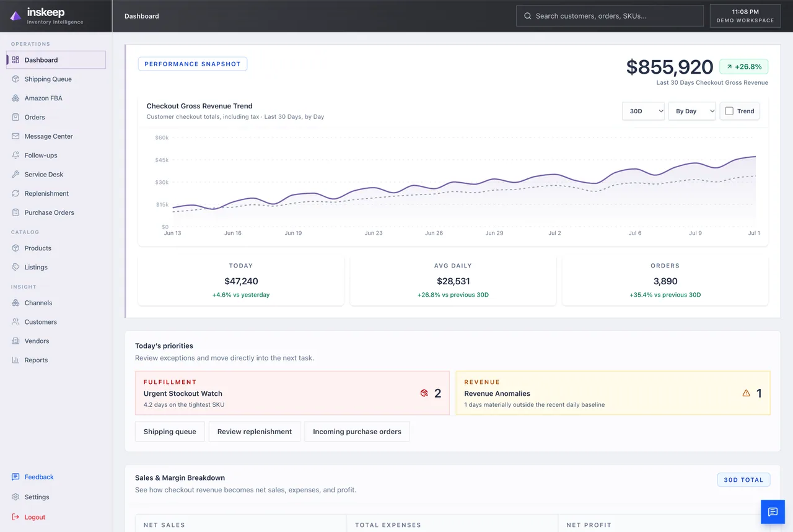The image size is (793, 532).
Task: Click the Review replenishment button
Action: click(x=255, y=432)
